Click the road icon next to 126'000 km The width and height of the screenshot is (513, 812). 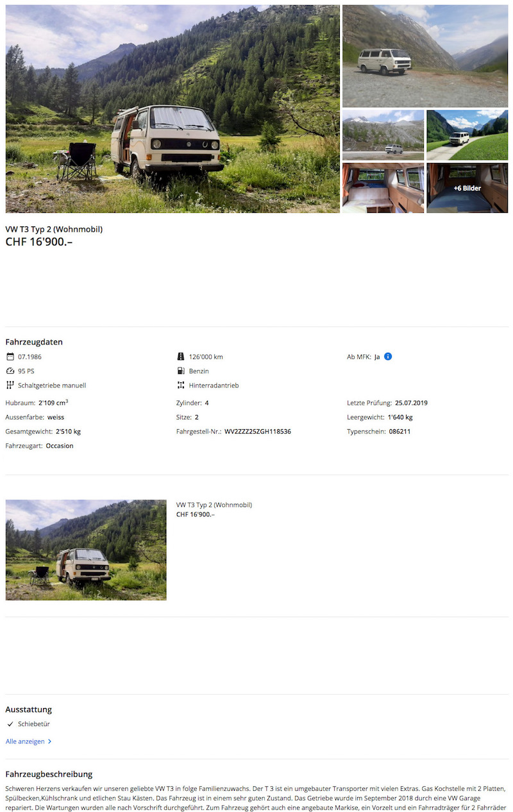(x=181, y=357)
